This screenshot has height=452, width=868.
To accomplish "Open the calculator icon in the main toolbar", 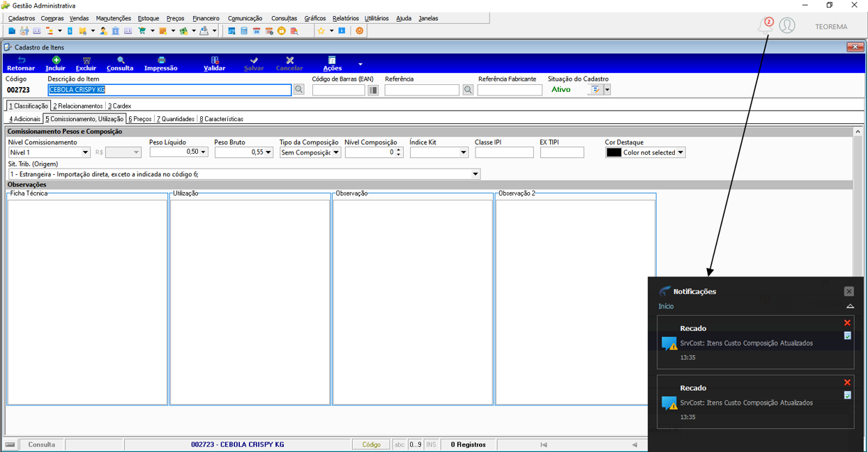I will point(244,31).
